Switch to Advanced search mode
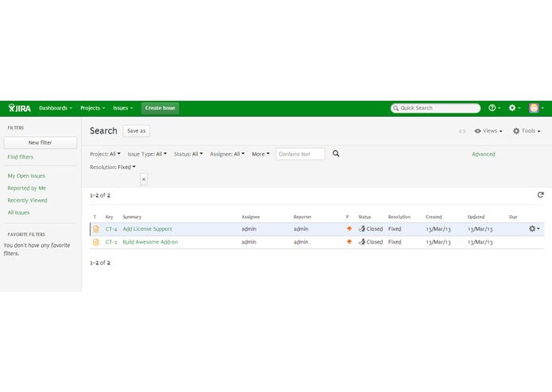552x392 pixels. click(484, 154)
